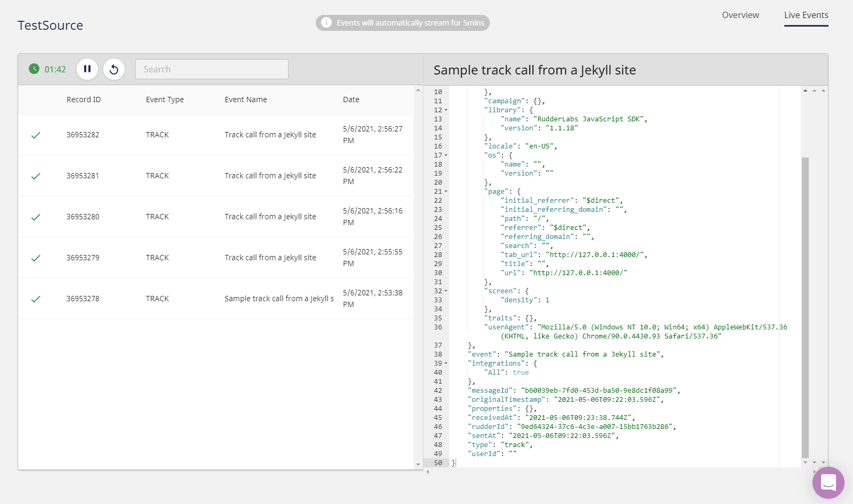Image resolution: width=853 pixels, height=504 pixels.
Task: Click the refresh events circular arrow button
Action: pyautogui.click(x=114, y=69)
